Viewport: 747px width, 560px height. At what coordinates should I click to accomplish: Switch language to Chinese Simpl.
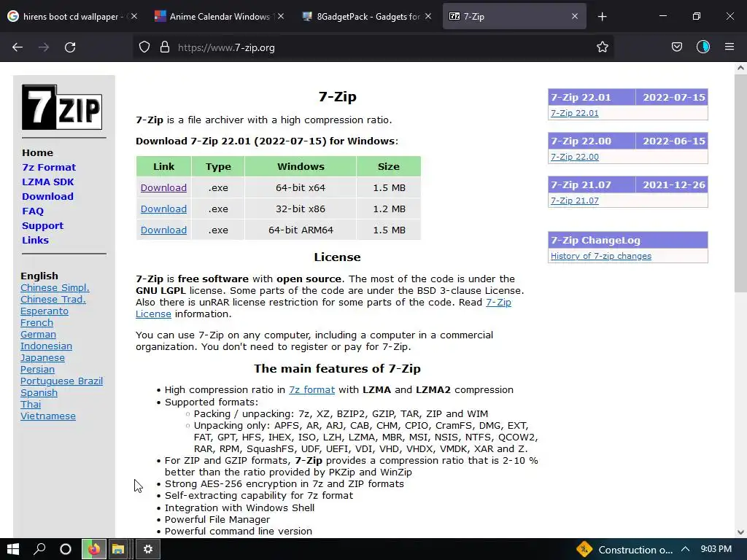pos(55,287)
